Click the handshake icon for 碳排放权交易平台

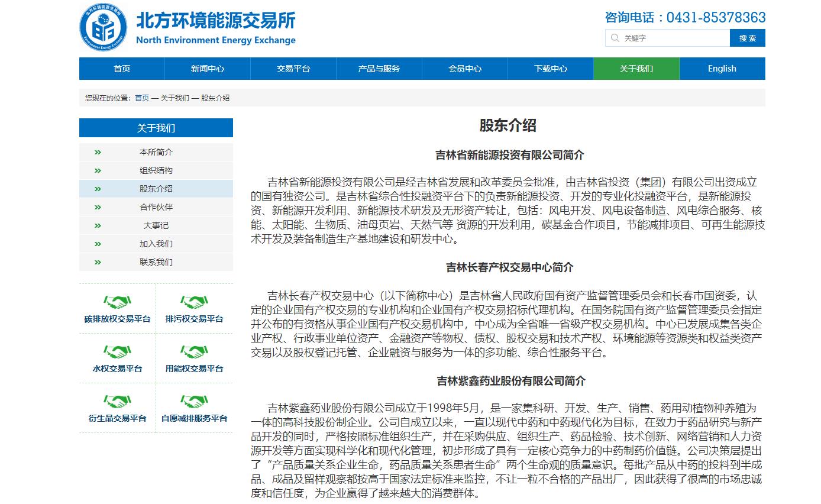[x=117, y=302]
